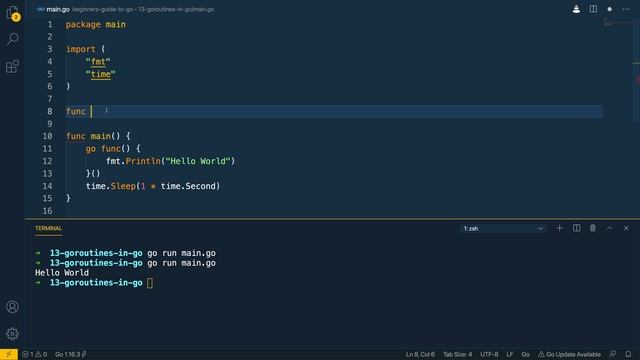Change LF end of line sequence
640x360 pixels.
point(510,354)
